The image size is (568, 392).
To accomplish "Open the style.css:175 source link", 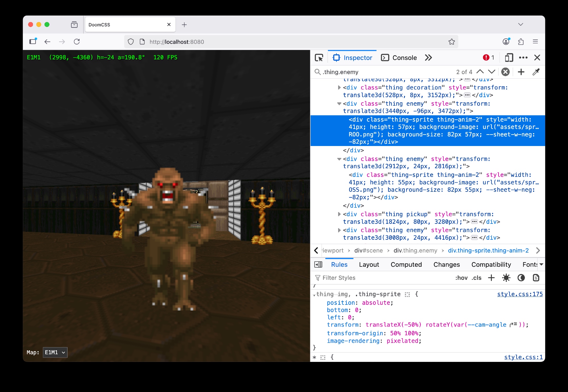I will 520,294.
